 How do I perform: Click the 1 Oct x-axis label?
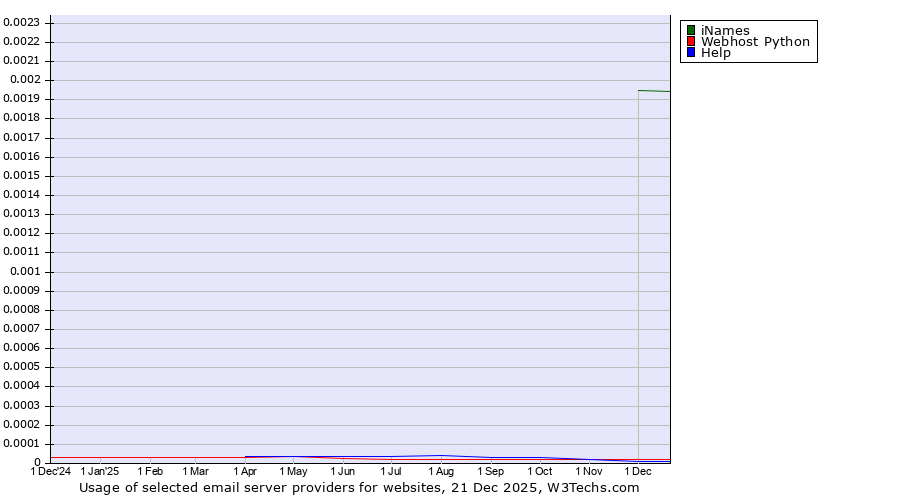pos(540,471)
